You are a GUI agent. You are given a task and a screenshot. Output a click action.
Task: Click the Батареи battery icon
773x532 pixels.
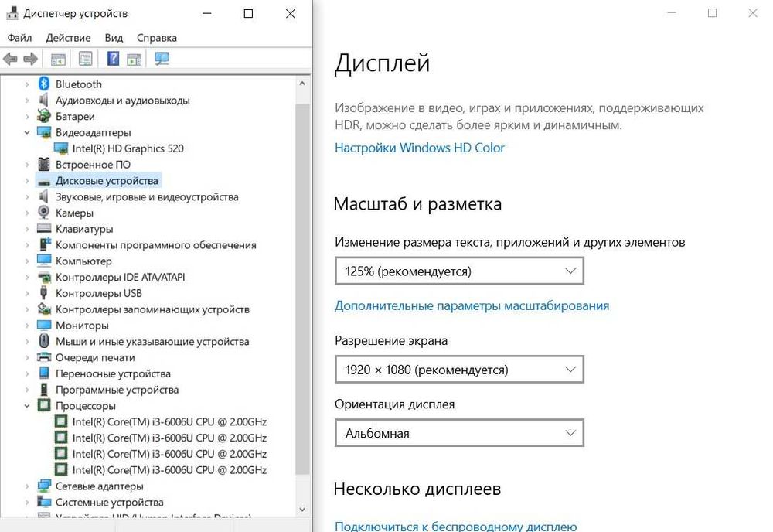tap(44, 116)
